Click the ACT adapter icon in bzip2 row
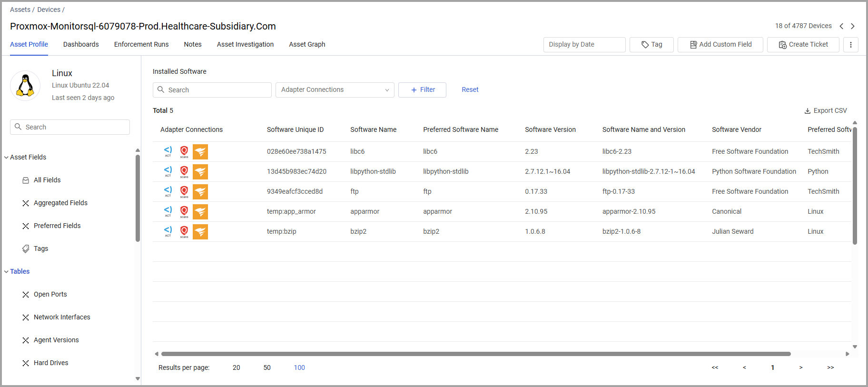The image size is (868, 387). pyautogui.click(x=168, y=231)
